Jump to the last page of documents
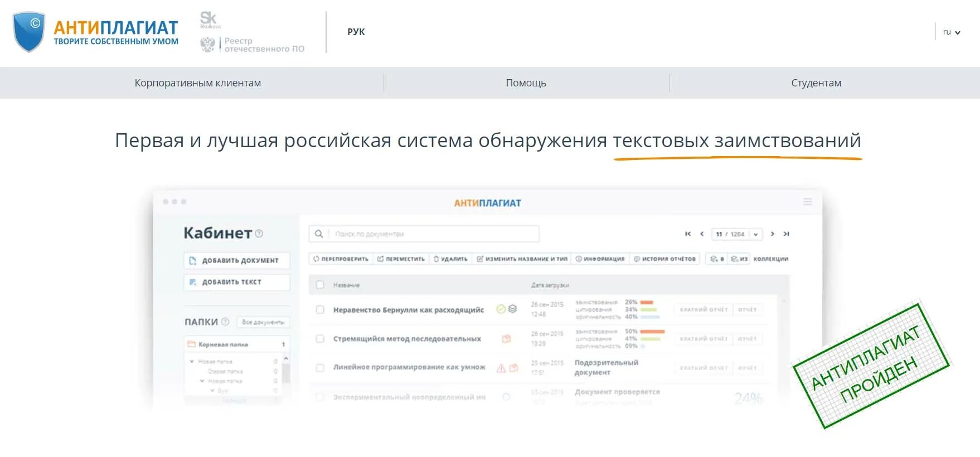980x457 pixels. pyautogui.click(x=786, y=234)
